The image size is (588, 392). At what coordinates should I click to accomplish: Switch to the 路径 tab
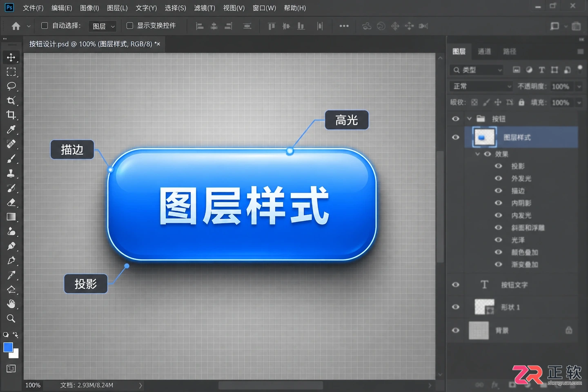[510, 51]
